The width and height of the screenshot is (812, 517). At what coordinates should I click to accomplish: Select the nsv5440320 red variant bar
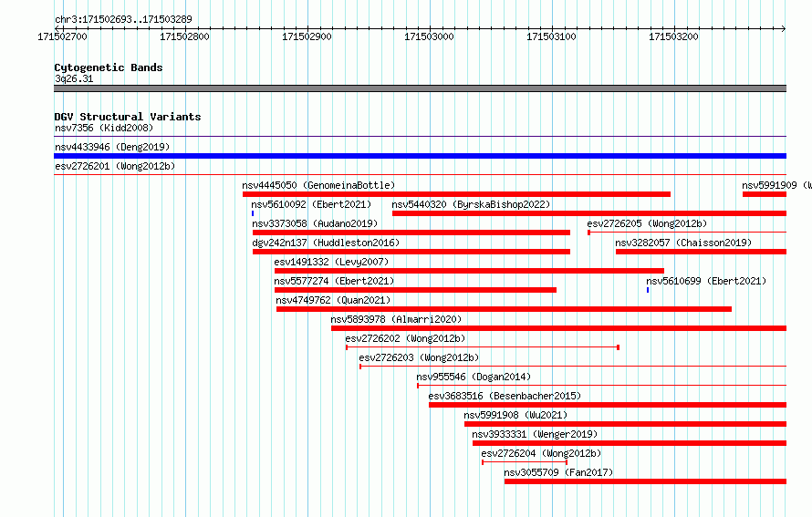point(589,213)
